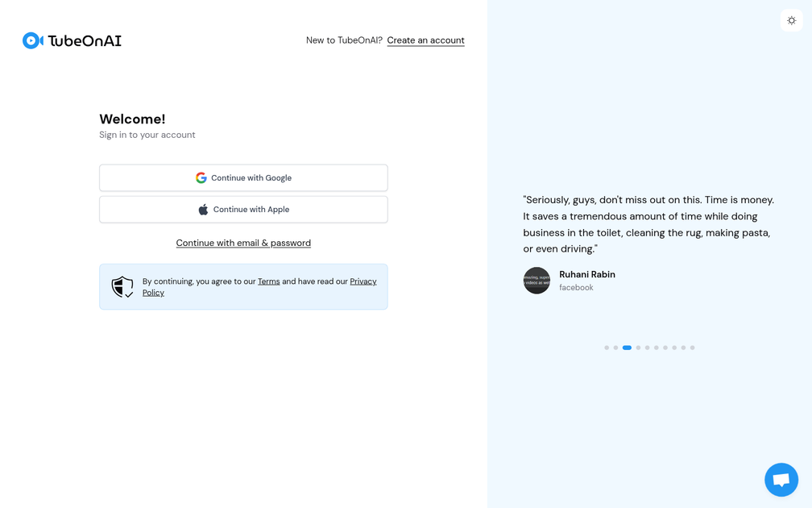Open the Create an account link
The image size is (812, 508).
pos(425,40)
